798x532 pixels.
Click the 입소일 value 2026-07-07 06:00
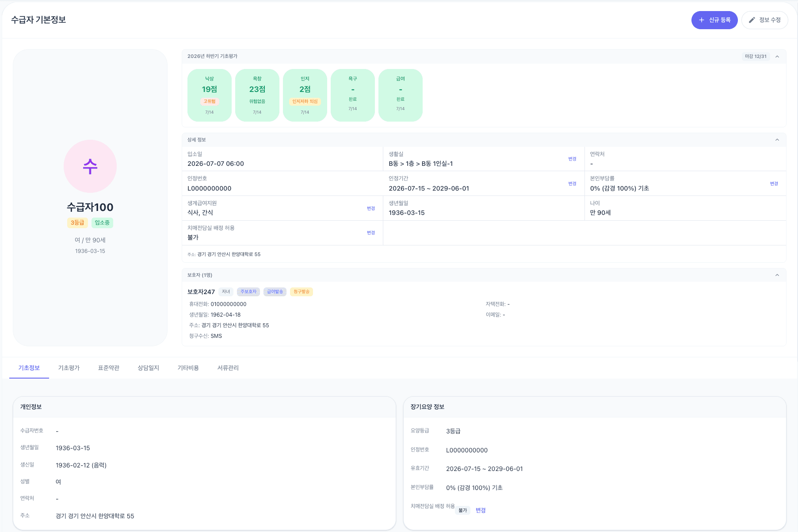point(216,164)
